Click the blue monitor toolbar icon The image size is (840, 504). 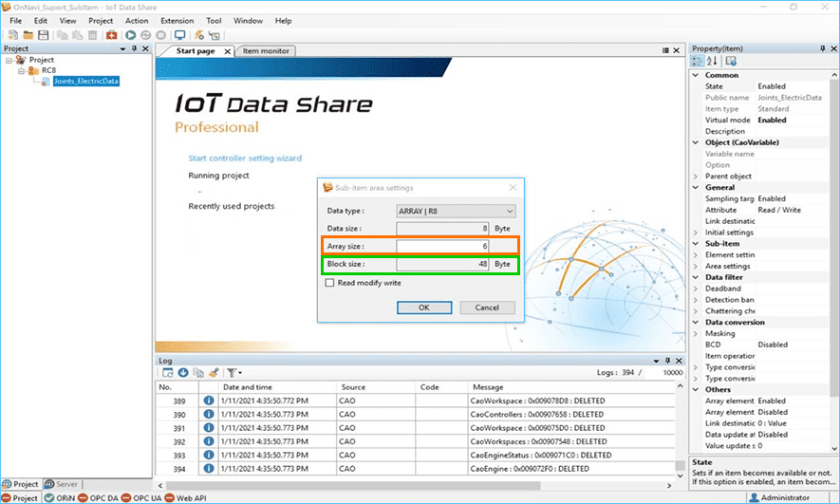[180, 35]
